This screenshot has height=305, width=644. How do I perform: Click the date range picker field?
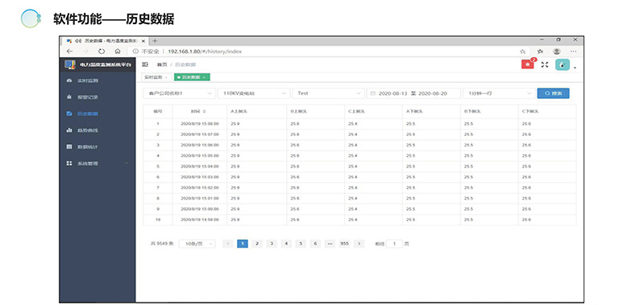coord(413,93)
